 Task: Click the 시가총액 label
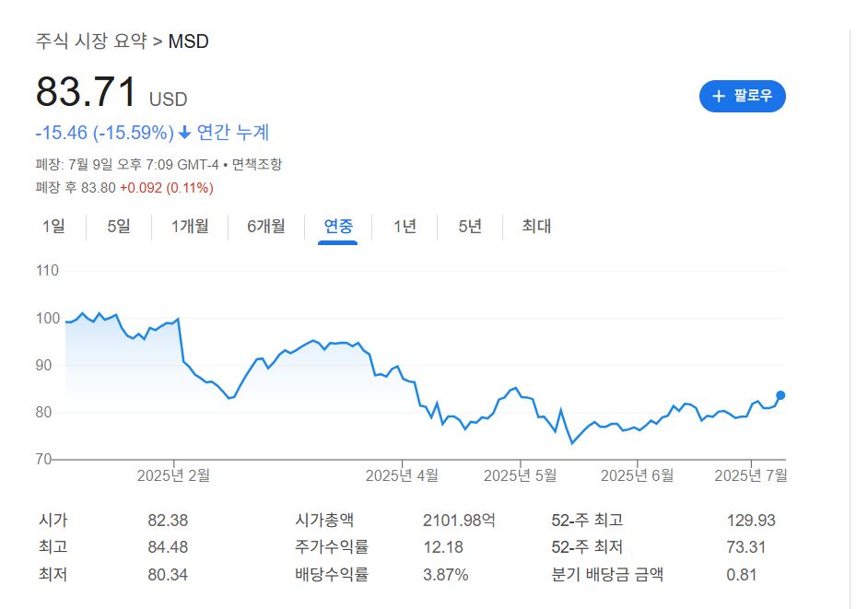coord(324,521)
